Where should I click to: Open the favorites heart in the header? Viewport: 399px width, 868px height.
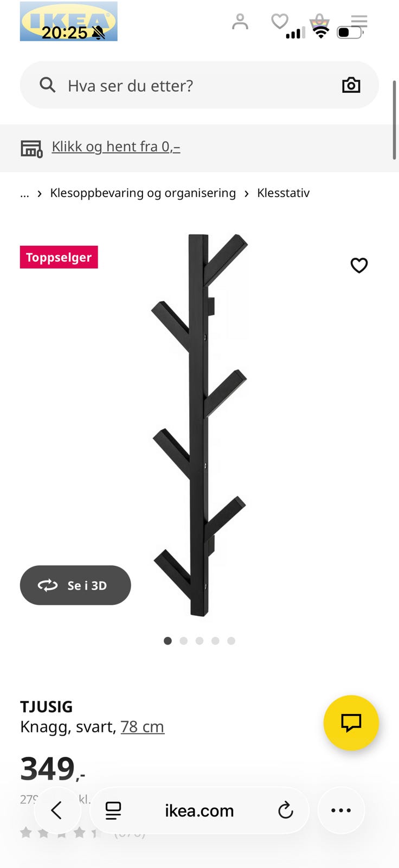point(280,22)
